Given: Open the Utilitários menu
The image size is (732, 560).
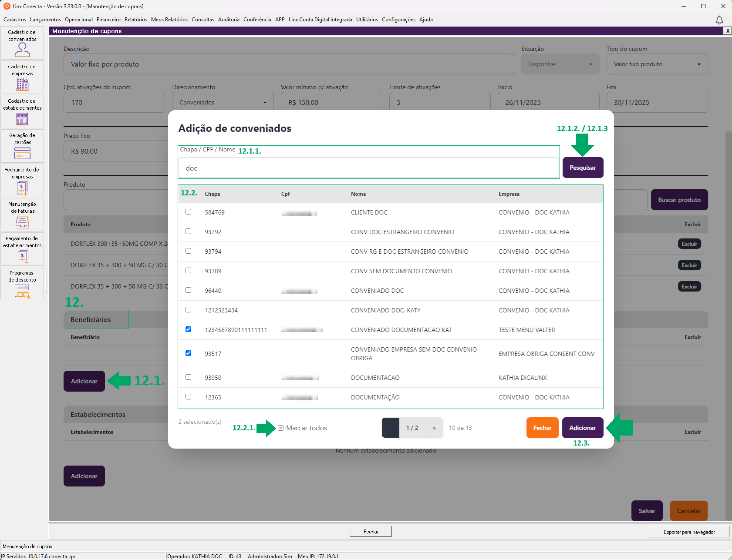Looking at the screenshot, I should 367,20.
